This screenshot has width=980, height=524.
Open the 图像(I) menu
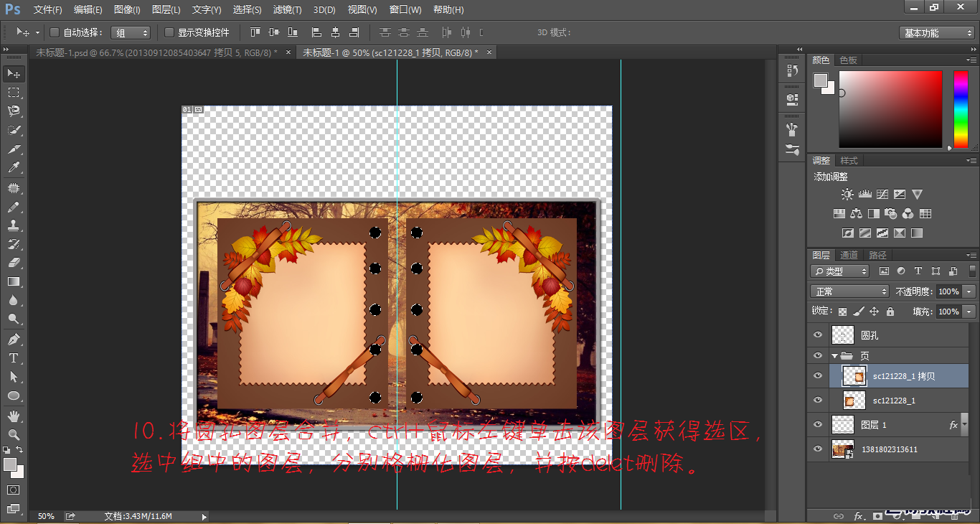pyautogui.click(x=127, y=10)
